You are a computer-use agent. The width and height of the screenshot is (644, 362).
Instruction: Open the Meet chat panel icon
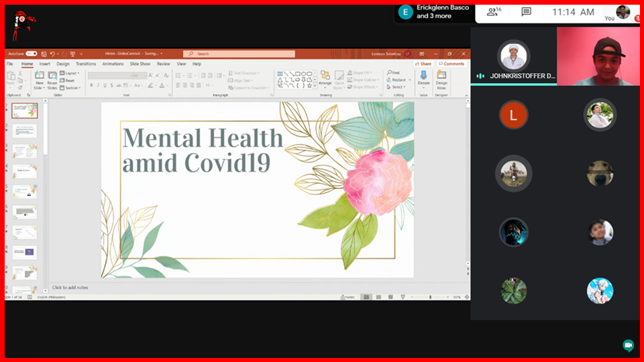coord(526,12)
